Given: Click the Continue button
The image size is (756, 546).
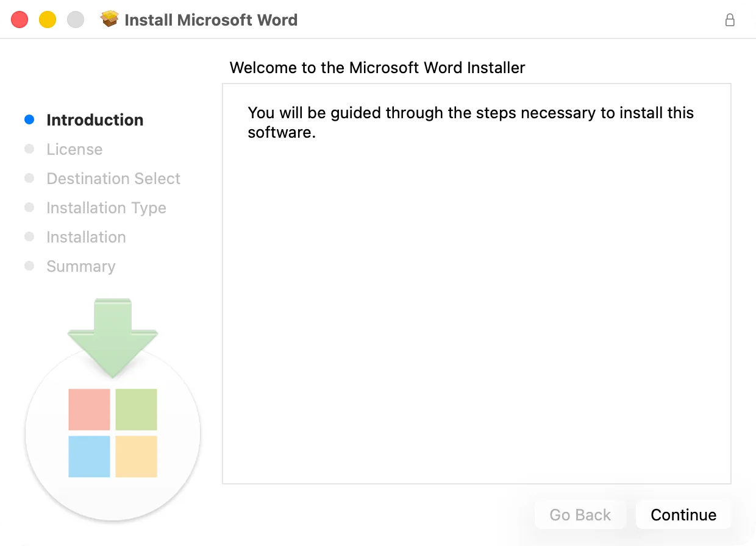Looking at the screenshot, I should [683, 515].
